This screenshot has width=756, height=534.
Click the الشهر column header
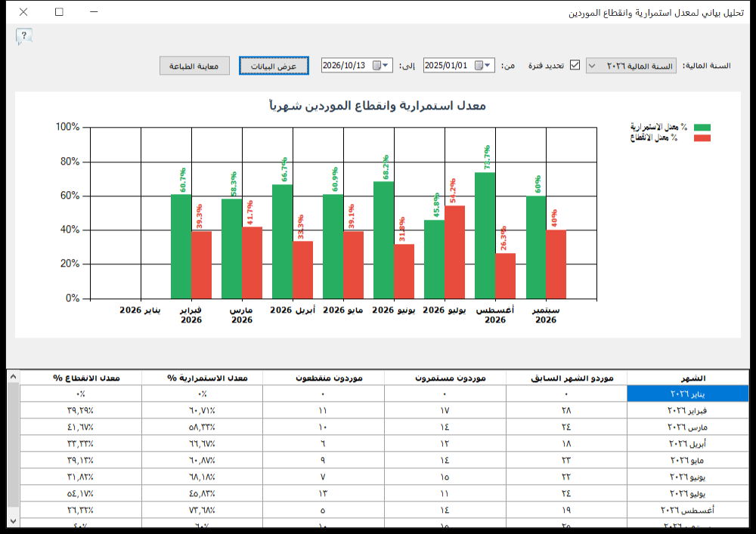(x=687, y=378)
